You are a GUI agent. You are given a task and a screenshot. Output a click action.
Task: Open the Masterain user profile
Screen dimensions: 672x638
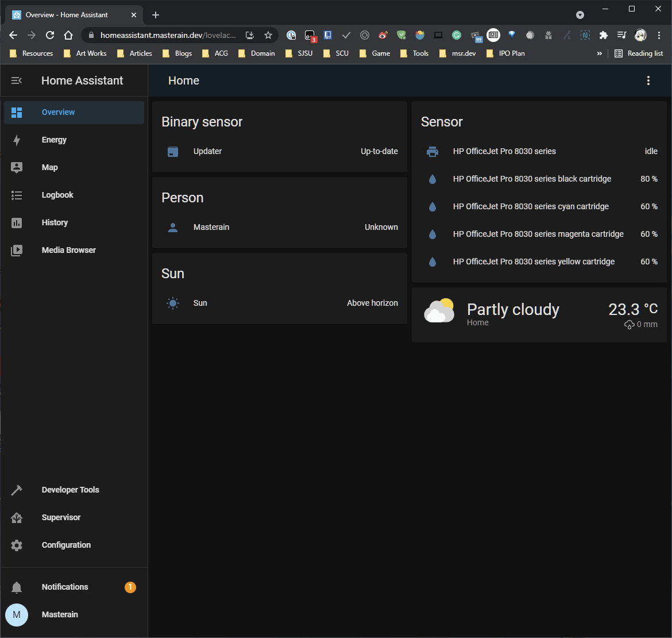(x=60, y=614)
